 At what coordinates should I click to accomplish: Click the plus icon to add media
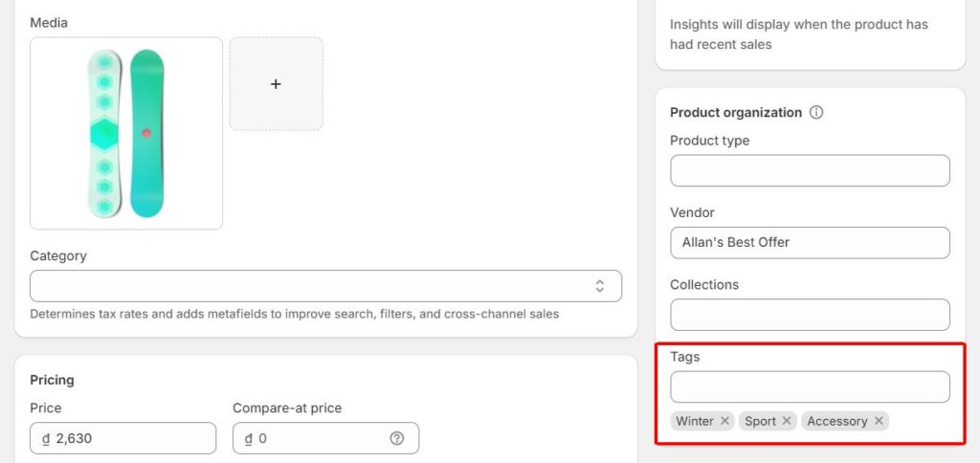pos(276,84)
